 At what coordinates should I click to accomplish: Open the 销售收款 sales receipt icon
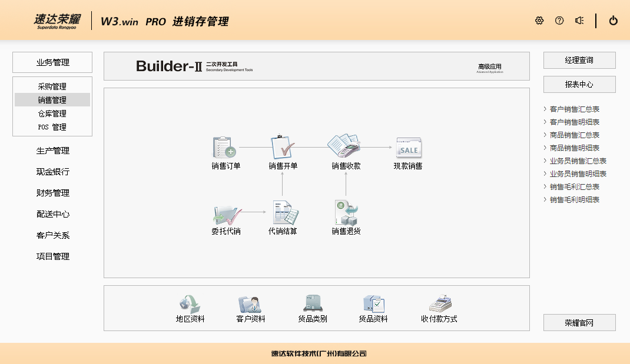(x=346, y=146)
